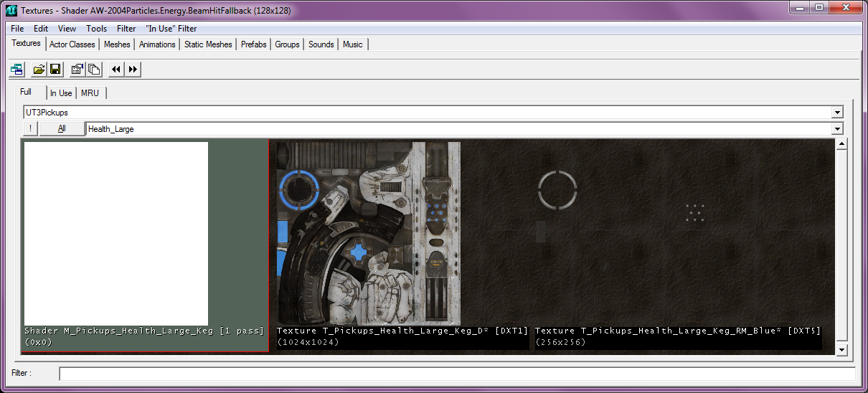This screenshot has width=868, height=393.
Task: Switch to the Static Meshes tab
Action: [x=208, y=44]
